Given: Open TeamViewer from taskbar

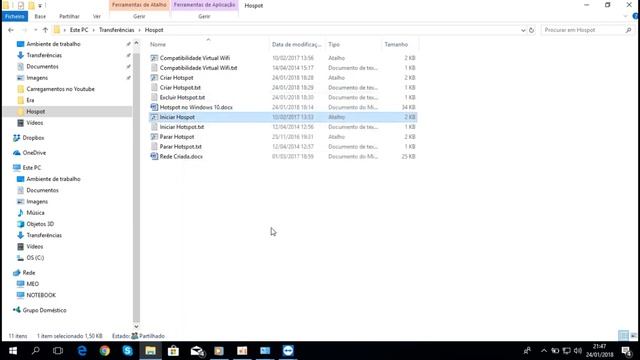Looking at the screenshot, I should pyautogui.click(x=288, y=351).
